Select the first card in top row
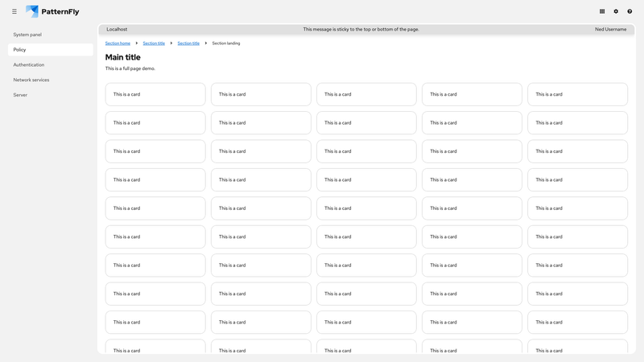The width and height of the screenshot is (644, 362). point(155,94)
